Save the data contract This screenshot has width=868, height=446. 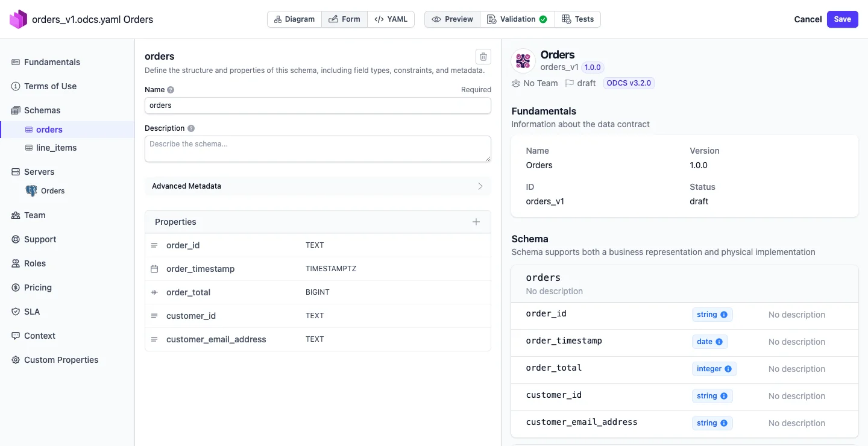pos(843,19)
